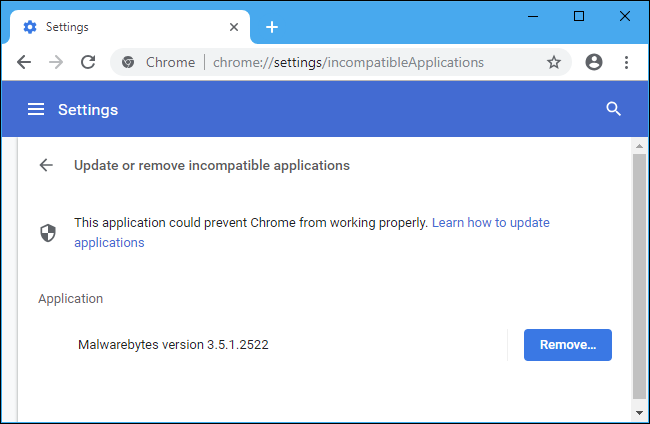Open a new tab with plus button
Screen dimensions: 650x424
272,27
